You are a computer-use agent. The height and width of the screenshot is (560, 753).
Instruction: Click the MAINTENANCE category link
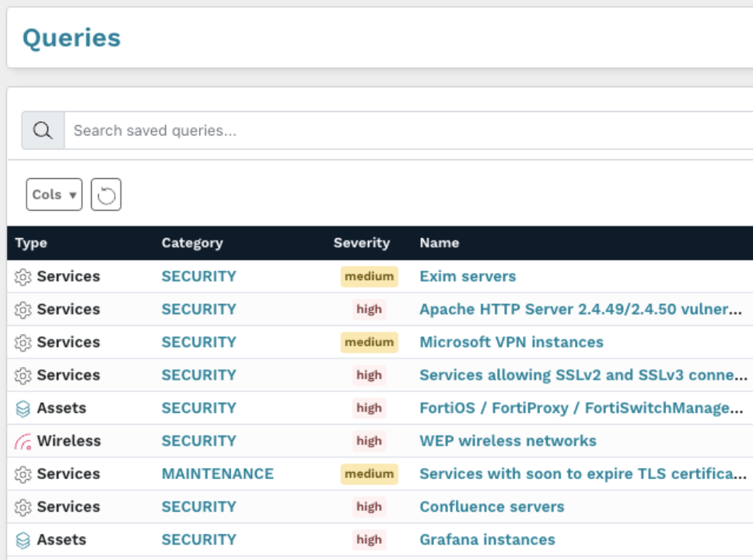tap(218, 474)
